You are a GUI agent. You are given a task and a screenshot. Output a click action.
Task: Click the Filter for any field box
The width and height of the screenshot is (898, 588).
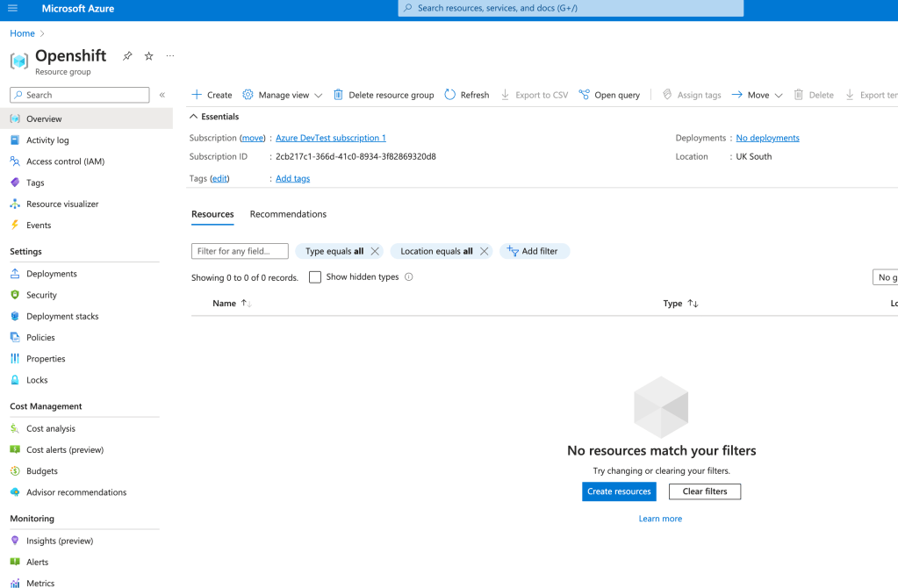coord(240,251)
